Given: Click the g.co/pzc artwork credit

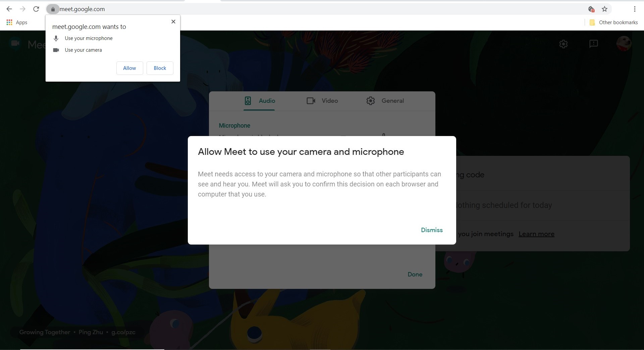Looking at the screenshot, I should (x=123, y=332).
